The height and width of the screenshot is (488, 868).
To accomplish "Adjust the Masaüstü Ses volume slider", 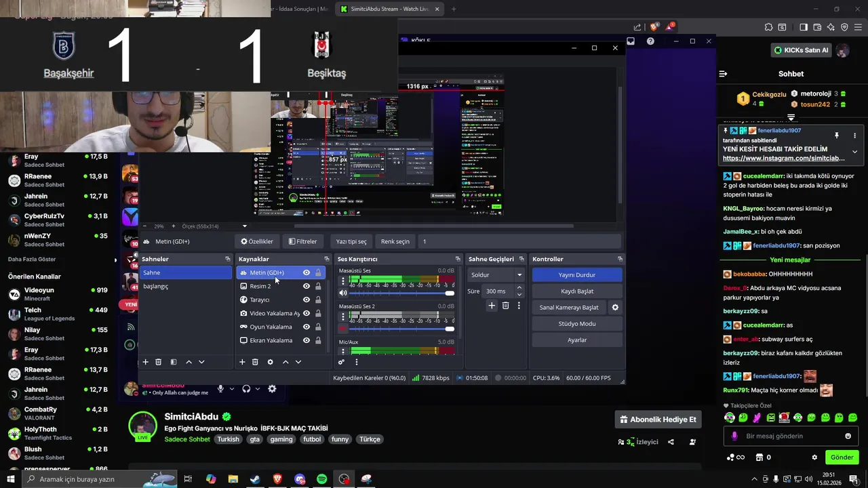I will tap(401, 293).
